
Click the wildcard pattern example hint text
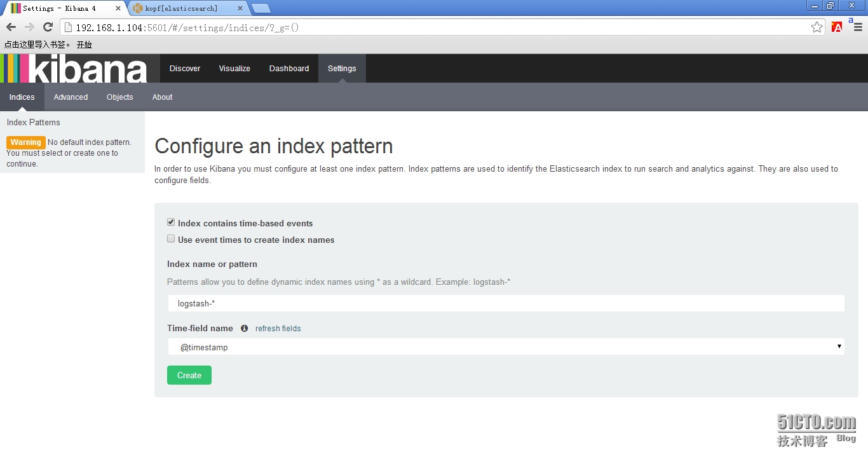[339, 282]
